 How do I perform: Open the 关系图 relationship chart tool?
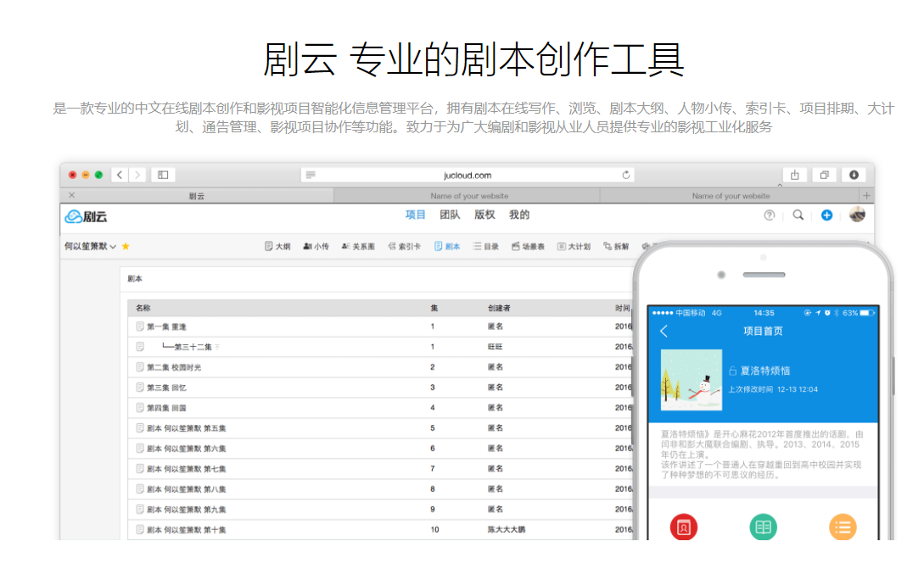[357, 247]
